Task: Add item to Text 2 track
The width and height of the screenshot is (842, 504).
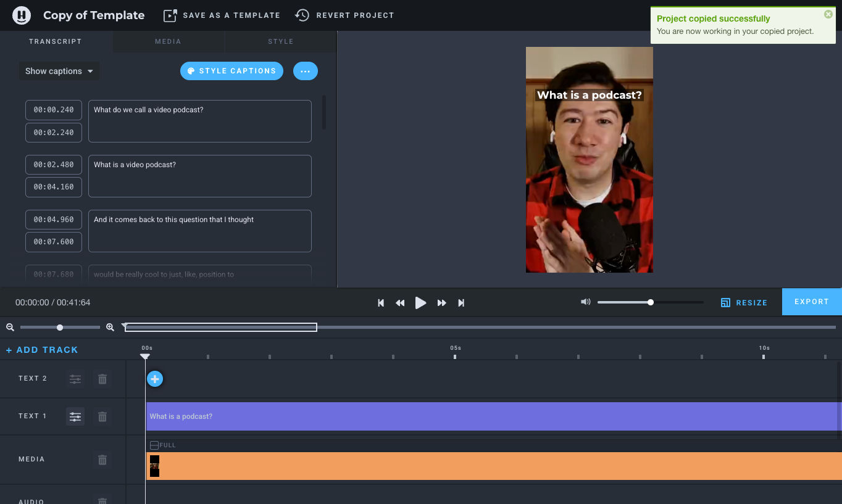Action: [155, 379]
